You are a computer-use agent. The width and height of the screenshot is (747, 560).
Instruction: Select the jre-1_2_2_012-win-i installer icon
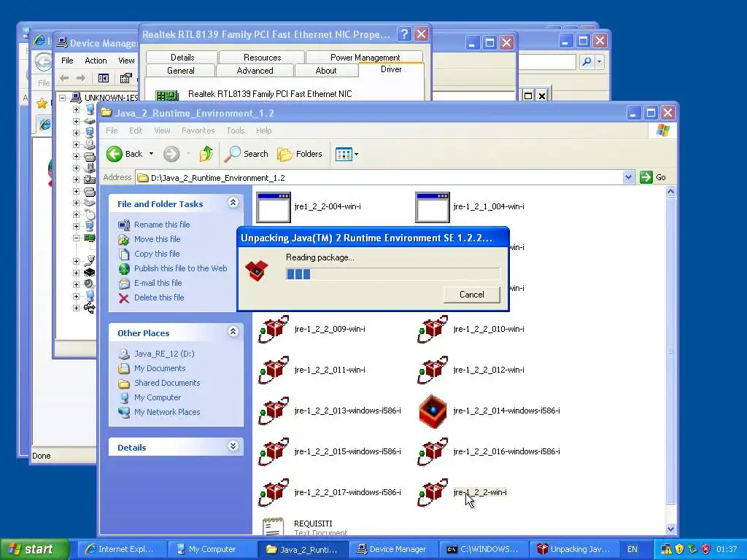tap(433, 370)
